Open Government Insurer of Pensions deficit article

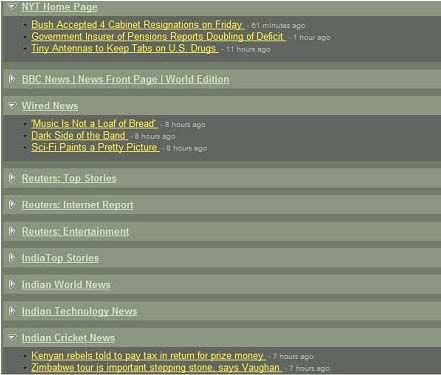(x=158, y=36)
